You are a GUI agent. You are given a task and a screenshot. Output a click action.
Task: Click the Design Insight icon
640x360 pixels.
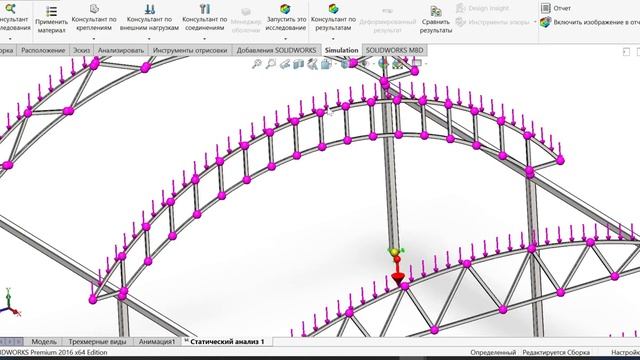[x=460, y=8]
